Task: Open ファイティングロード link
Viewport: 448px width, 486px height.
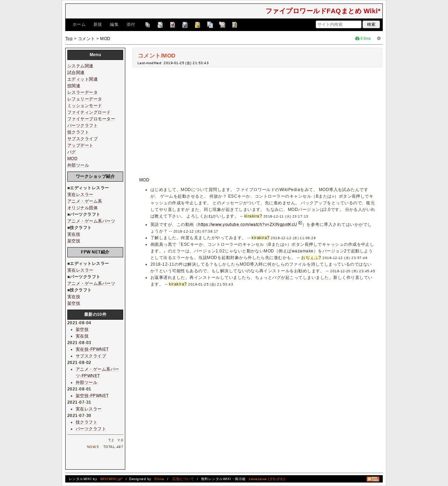Action: point(89,112)
